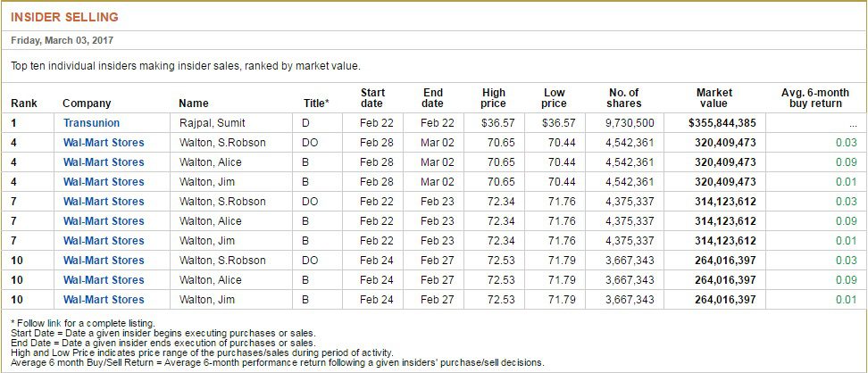The width and height of the screenshot is (868, 373).
Task: Open the Transunion company link
Action: coord(91,123)
